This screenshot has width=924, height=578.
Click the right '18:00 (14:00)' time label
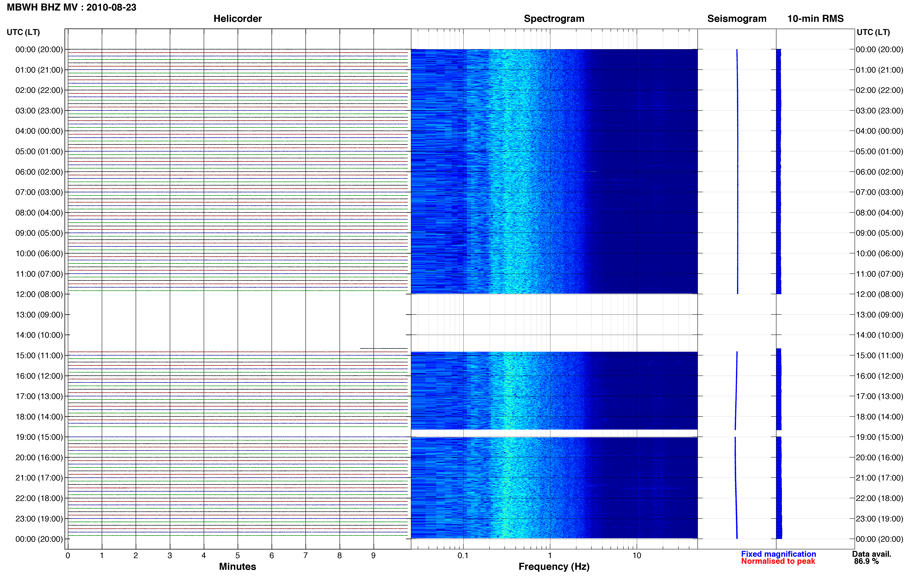click(879, 417)
